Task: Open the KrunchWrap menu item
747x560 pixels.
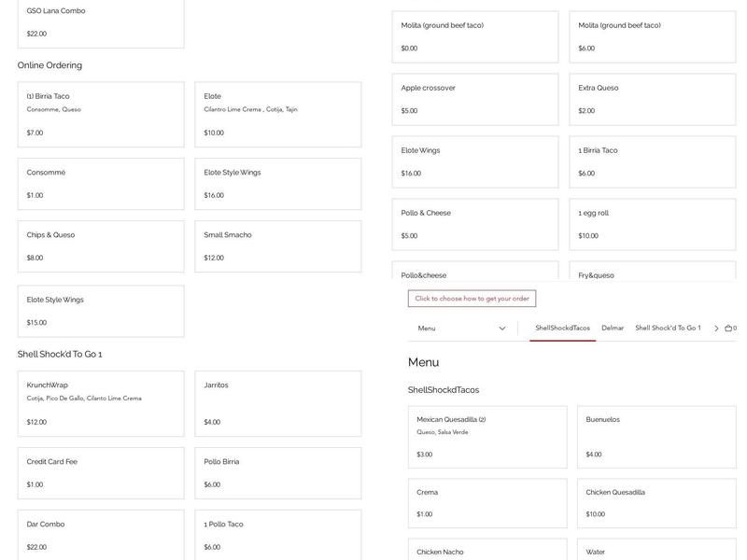Action: tap(101, 403)
